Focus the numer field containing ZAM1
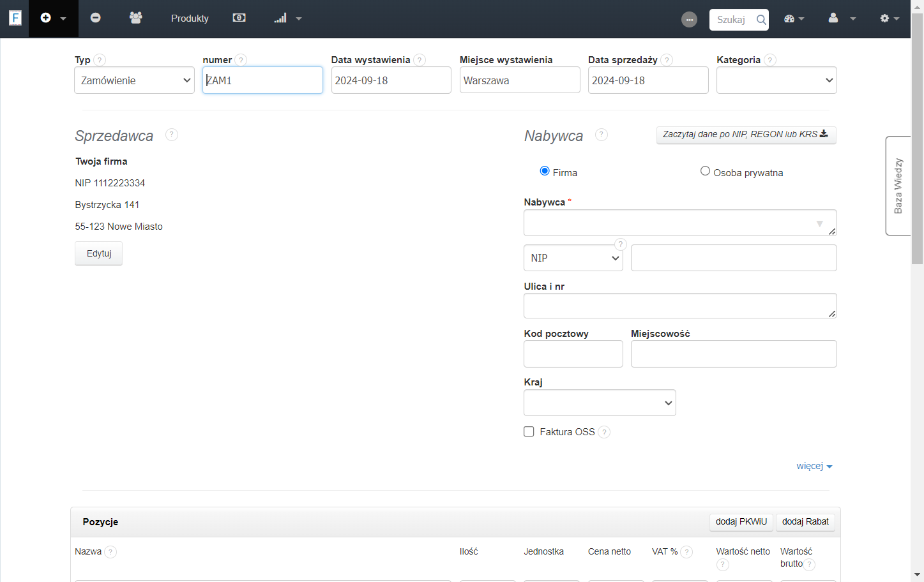The width and height of the screenshot is (924, 582). pos(262,80)
